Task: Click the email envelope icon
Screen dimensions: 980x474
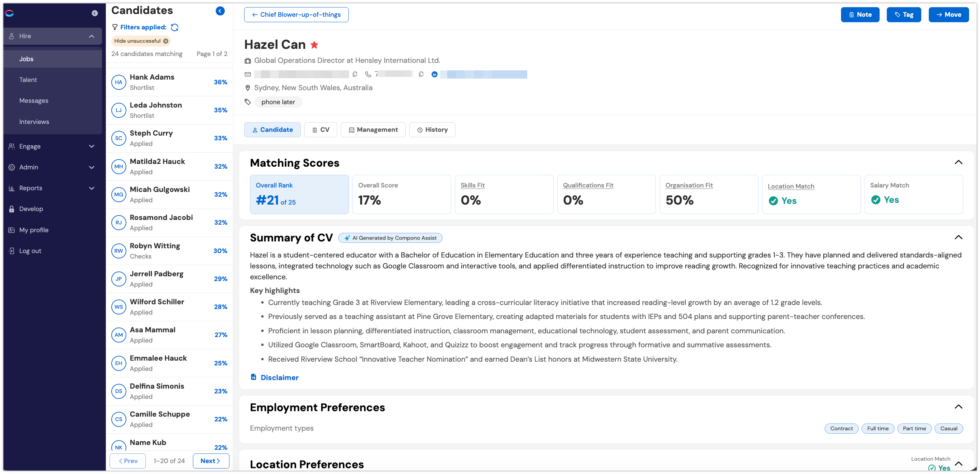Action: tap(248, 74)
